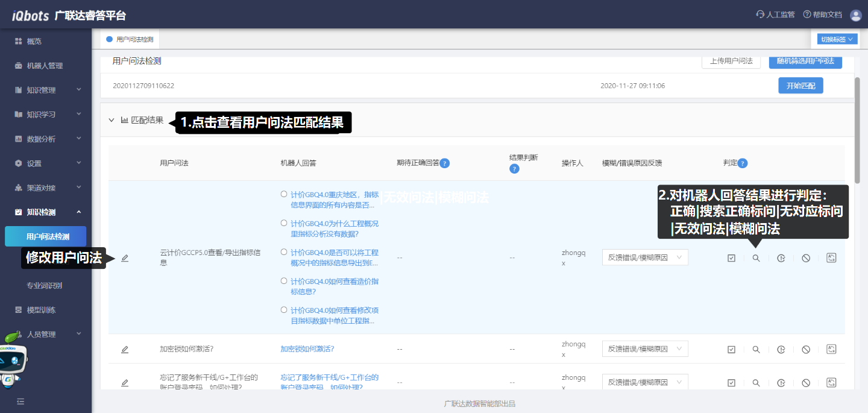
Task: Open 专业词识别 in the sidebar
Action: (45, 285)
